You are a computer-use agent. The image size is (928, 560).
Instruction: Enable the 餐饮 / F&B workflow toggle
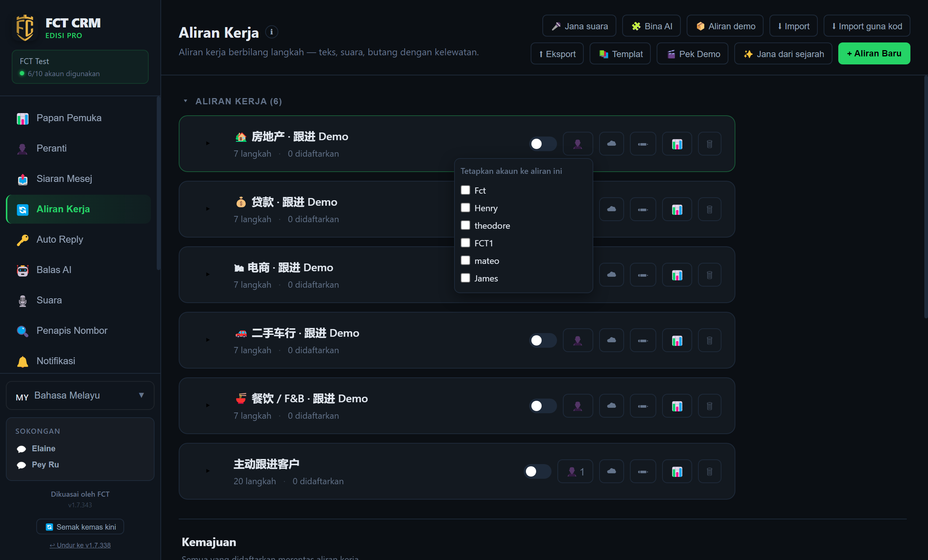(x=543, y=406)
